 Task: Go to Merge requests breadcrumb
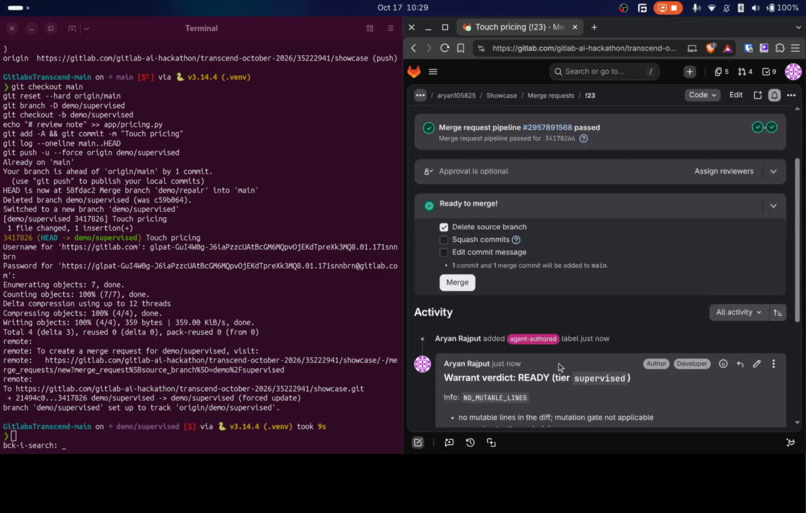[551, 96]
